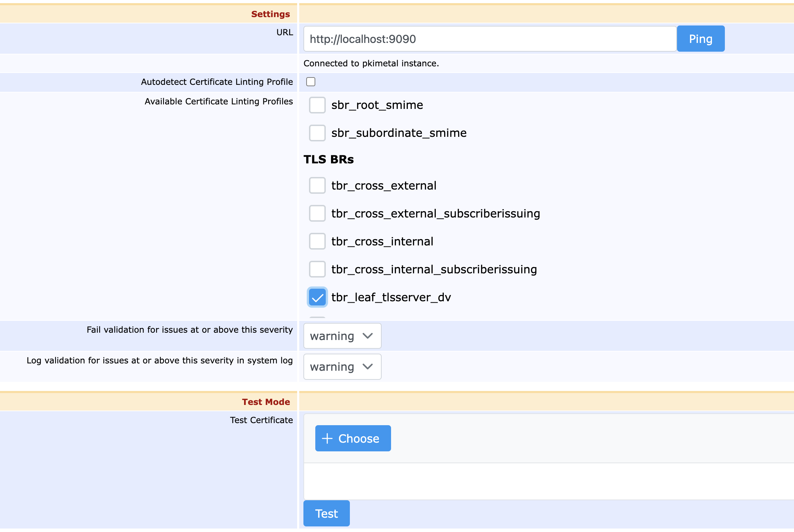Enable the tbr_cross_external profile
The width and height of the screenshot is (794, 532).
pos(317,186)
